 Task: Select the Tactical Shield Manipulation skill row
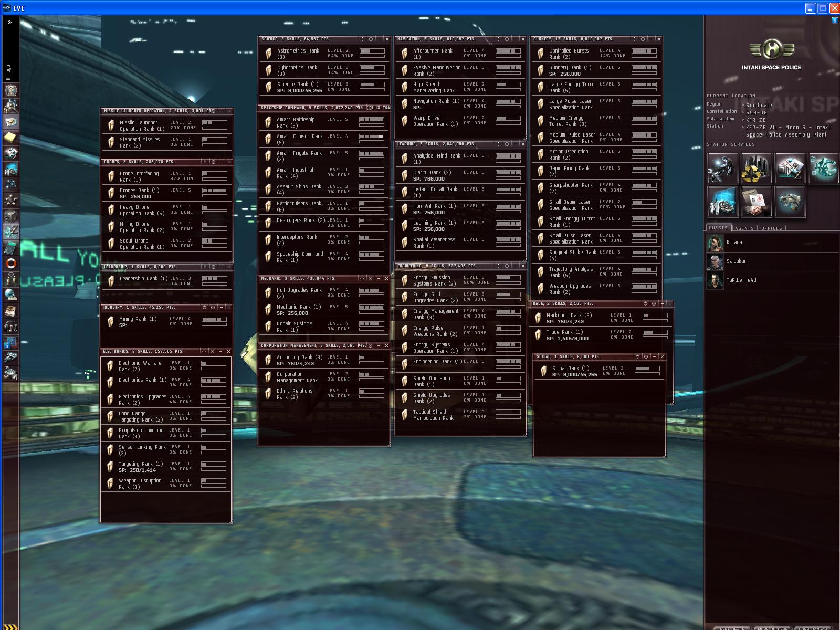coord(460,415)
